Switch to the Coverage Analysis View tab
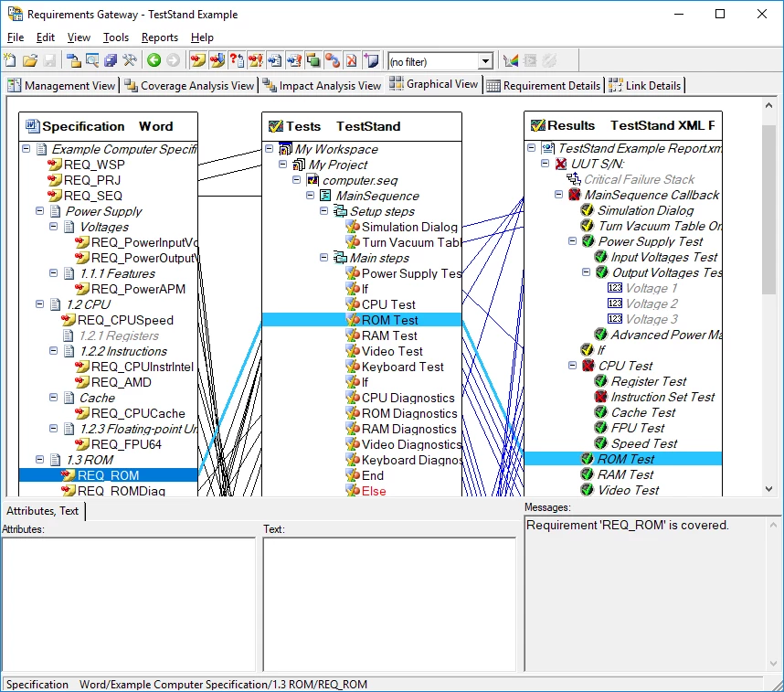 pos(189,86)
